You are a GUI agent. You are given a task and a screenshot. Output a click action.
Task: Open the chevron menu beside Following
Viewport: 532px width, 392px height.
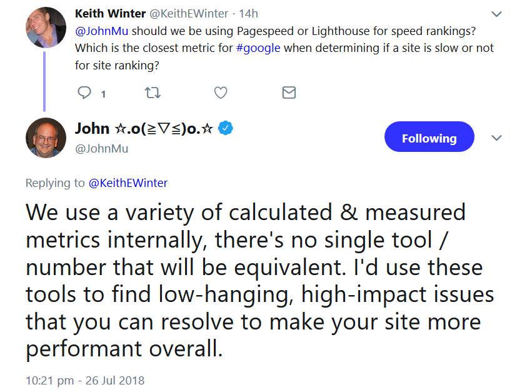[x=497, y=138]
